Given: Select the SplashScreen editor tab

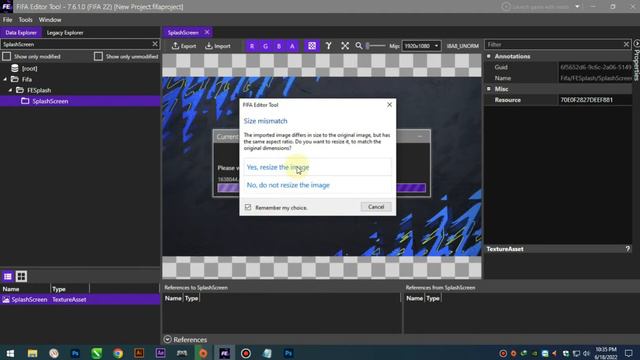Looking at the screenshot, I should click(183, 33).
